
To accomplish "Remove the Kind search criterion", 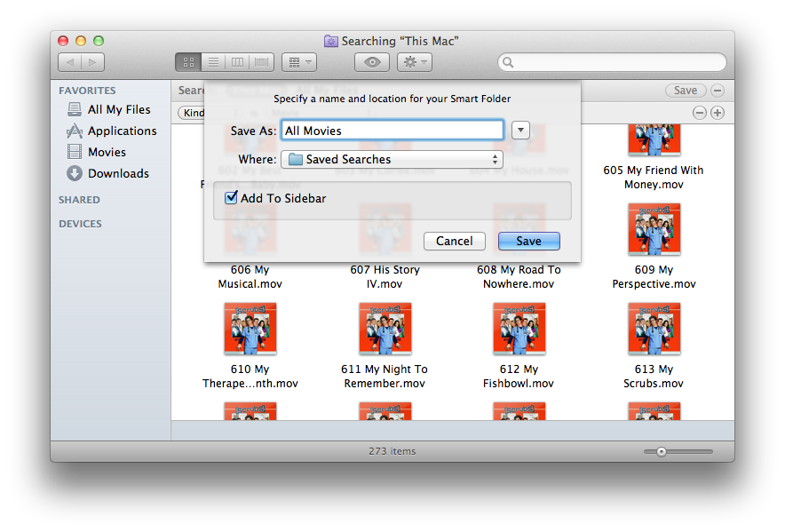I will coord(700,113).
